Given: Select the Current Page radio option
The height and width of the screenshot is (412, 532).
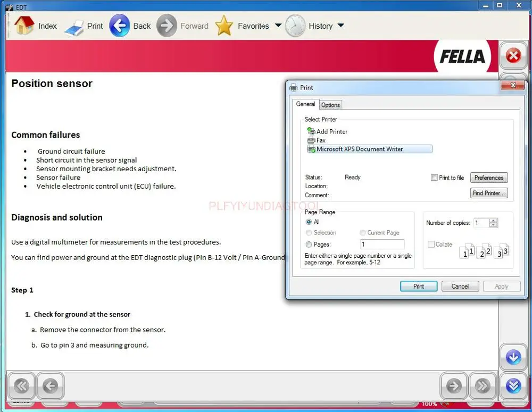Looking at the screenshot, I should 363,233.
